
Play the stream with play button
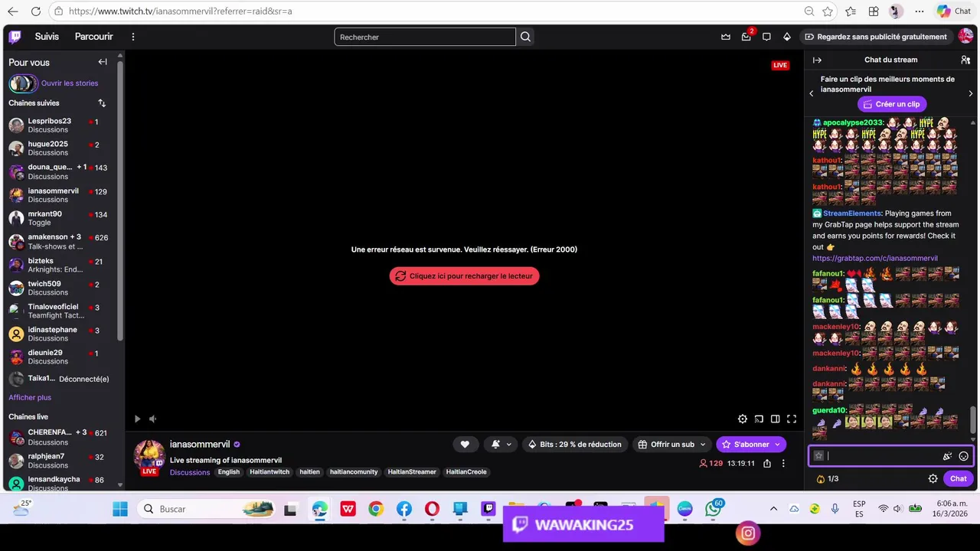tap(137, 419)
